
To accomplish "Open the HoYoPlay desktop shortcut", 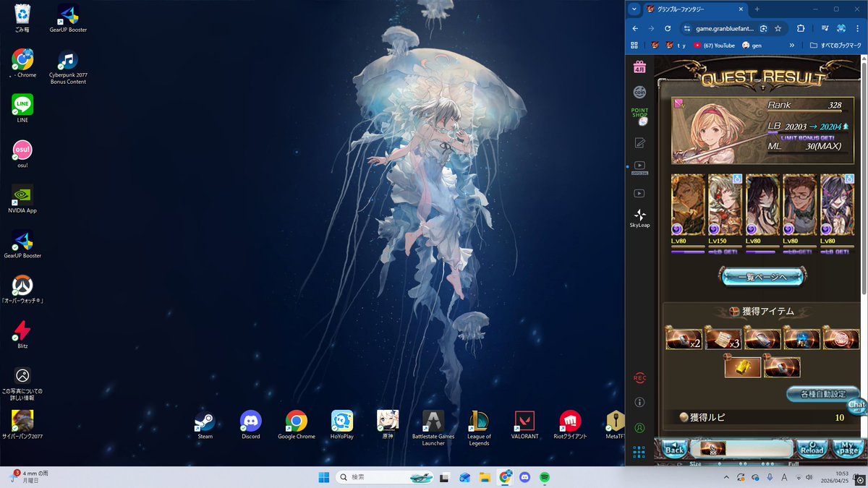I will (342, 426).
